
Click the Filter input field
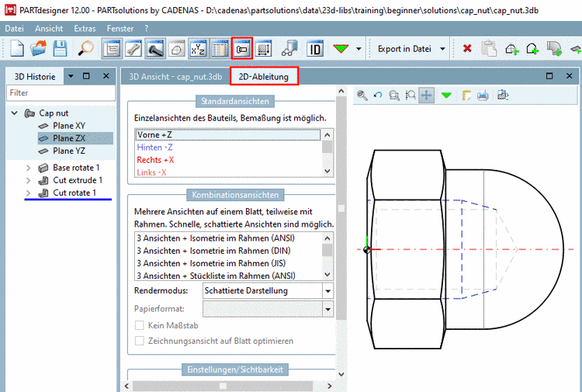coord(59,92)
